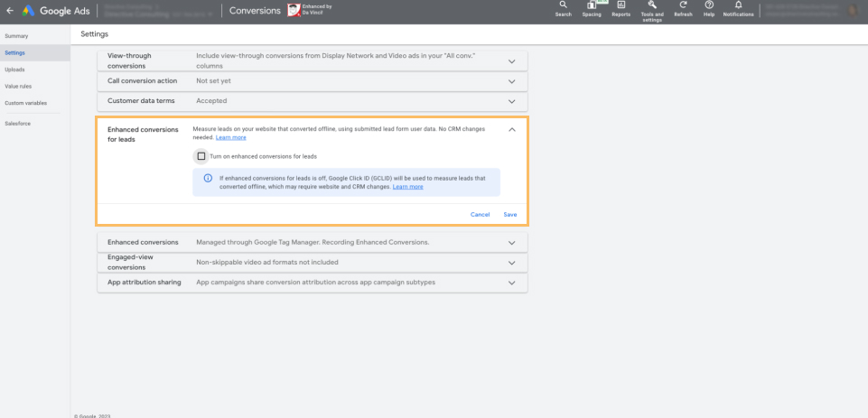Image resolution: width=868 pixels, height=418 pixels.
Task: Click the Conversions page title
Action: point(255,11)
